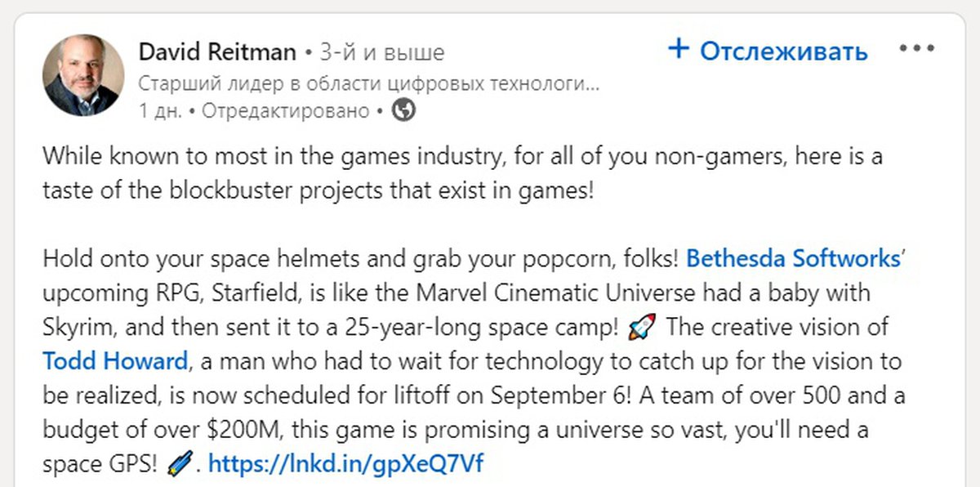Click the word Skyrim in the post

tap(72, 327)
